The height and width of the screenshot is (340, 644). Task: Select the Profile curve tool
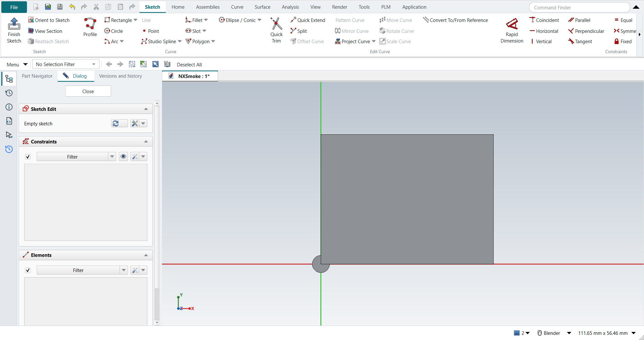click(90, 27)
